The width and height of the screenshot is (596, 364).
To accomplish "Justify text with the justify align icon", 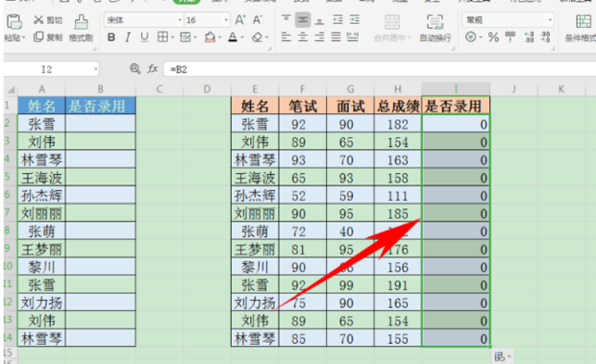I will pos(335,36).
